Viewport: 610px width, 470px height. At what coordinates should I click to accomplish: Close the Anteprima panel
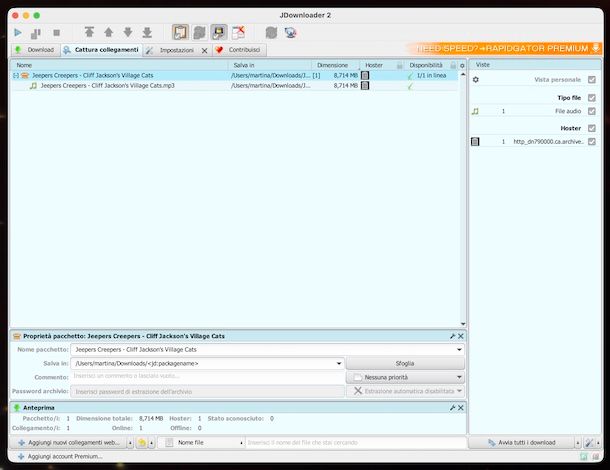(x=461, y=408)
